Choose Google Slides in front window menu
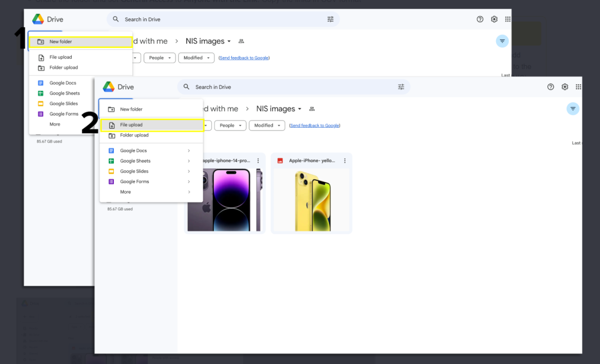 (152, 171)
